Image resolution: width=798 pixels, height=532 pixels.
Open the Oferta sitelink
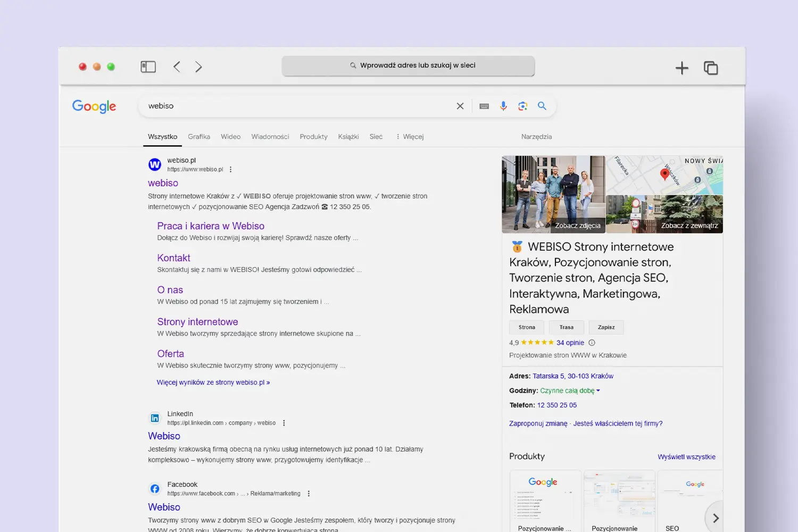(x=170, y=354)
